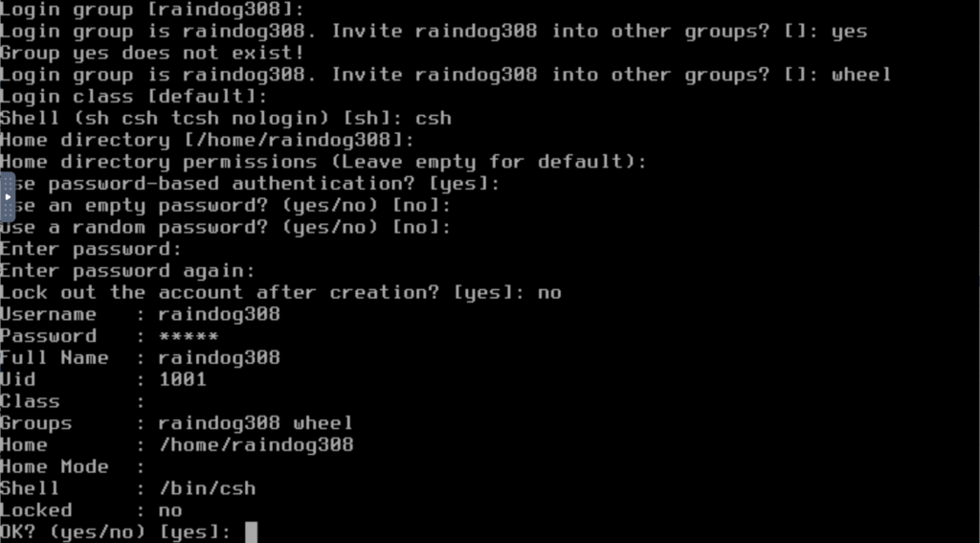Click the blinking cursor after OK prompt
Viewport: 980px width, 543px height.
251,532
